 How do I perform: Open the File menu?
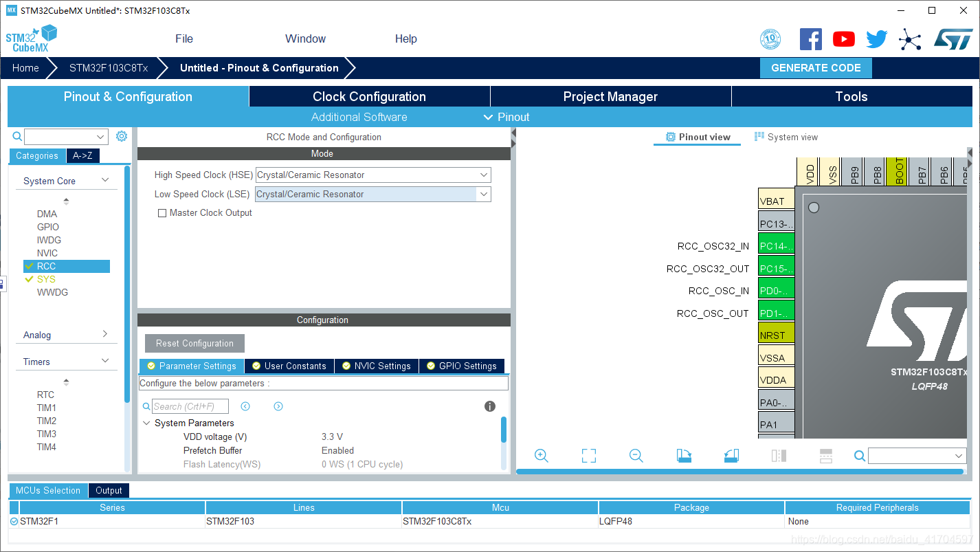click(184, 39)
